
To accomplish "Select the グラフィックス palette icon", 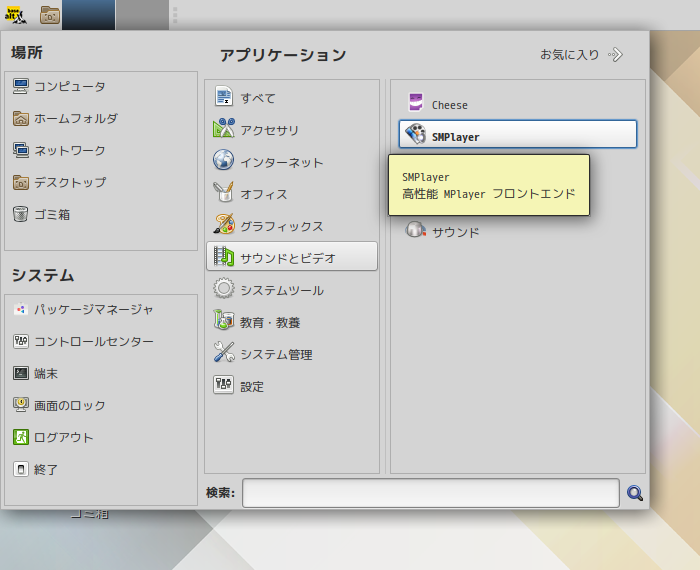I will point(223,225).
